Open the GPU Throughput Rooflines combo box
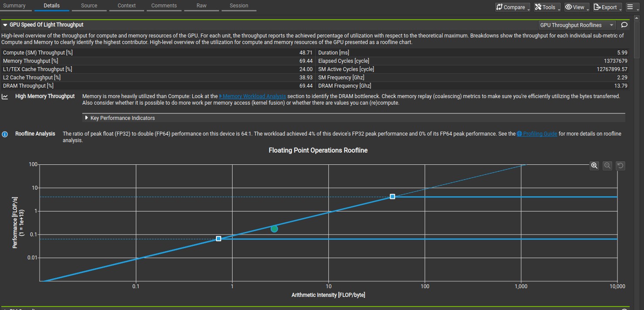Image resolution: width=644 pixels, height=310 pixels. (x=577, y=25)
